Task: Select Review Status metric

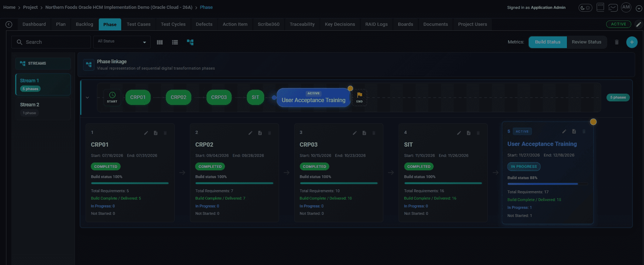Action: (587, 42)
